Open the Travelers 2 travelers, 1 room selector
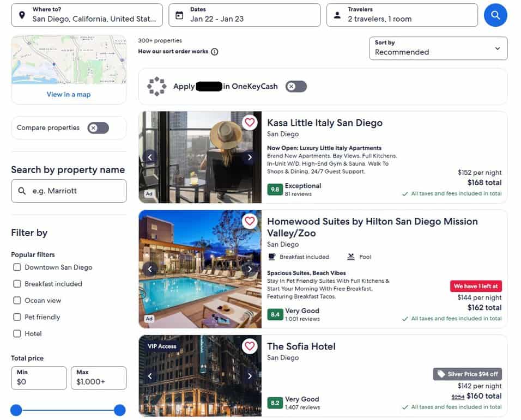The height and width of the screenshot is (420, 521). coord(402,15)
